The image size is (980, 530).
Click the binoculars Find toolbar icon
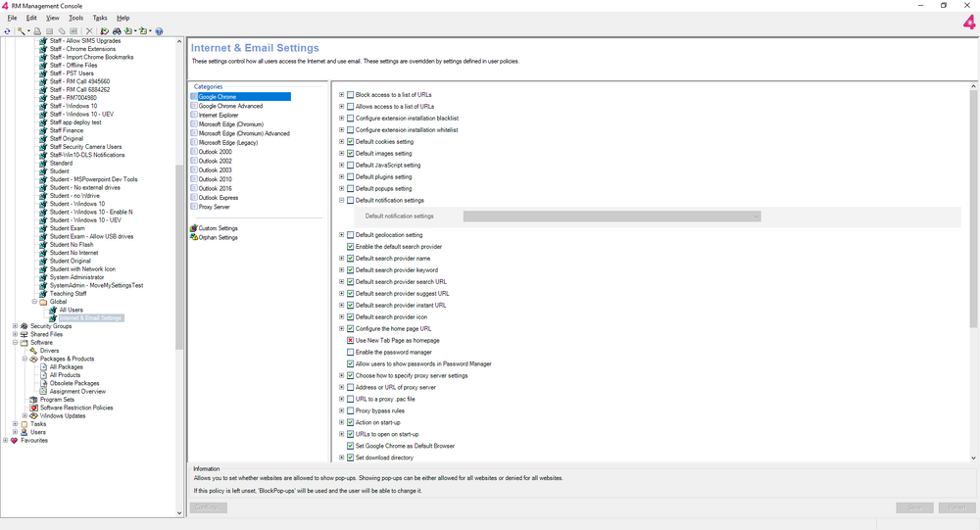[x=117, y=31]
